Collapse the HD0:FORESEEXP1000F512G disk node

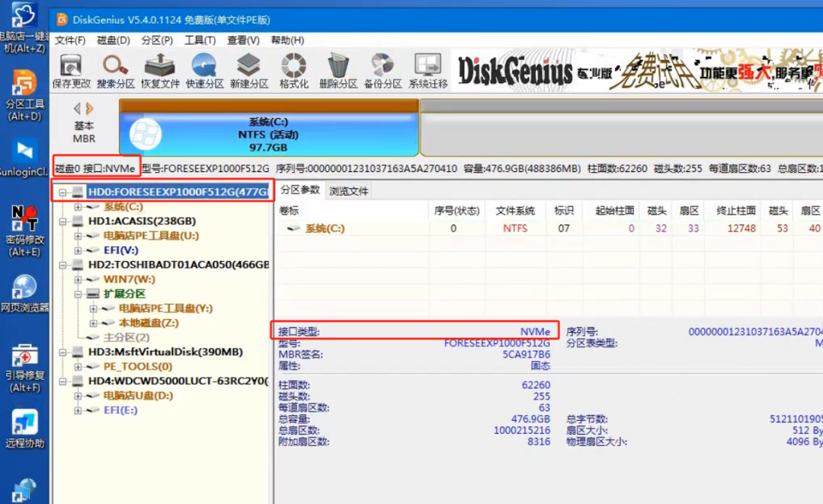(62, 192)
